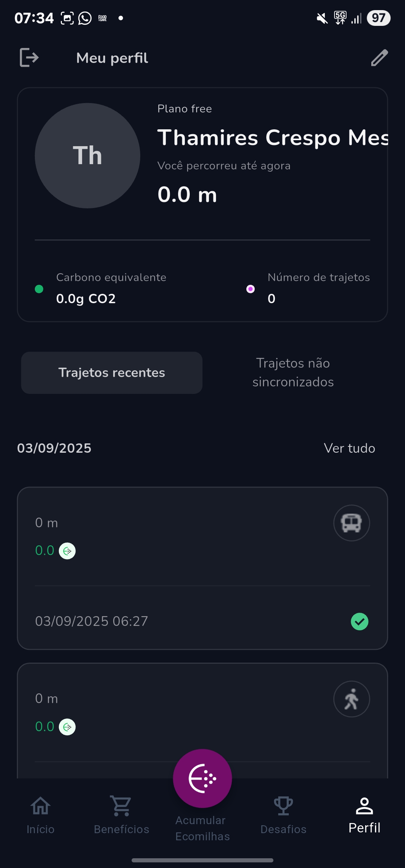The width and height of the screenshot is (405, 868).
Task: Tap the bus trip Ecomilhas coin icon
Action: pos(67,551)
